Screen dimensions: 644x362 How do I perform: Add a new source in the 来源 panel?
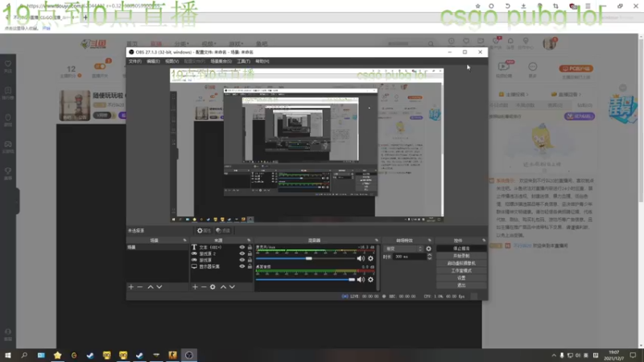(x=195, y=287)
